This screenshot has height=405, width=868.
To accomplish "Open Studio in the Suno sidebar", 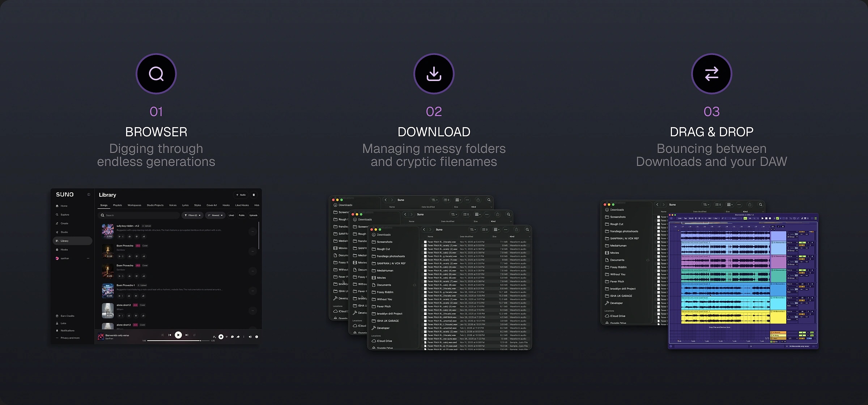I will click(x=62, y=232).
